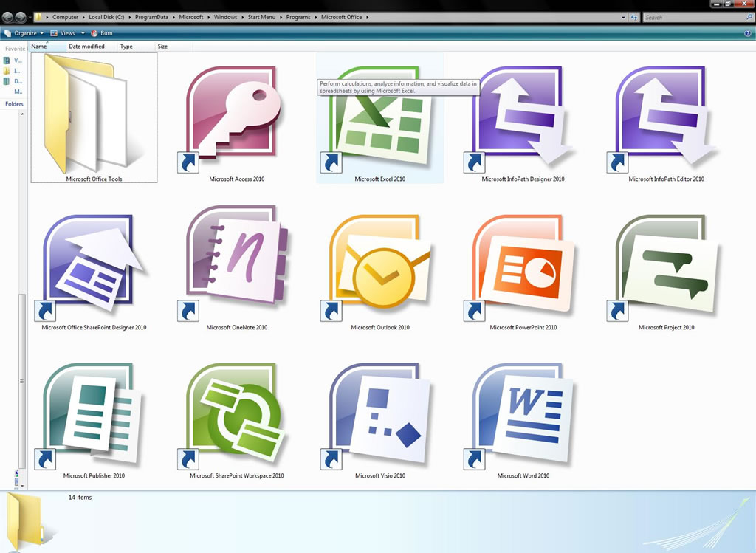756x553 pixels.
Task: Expand the arrow after Windows breadcrumb
Action: tap(242, 17)
